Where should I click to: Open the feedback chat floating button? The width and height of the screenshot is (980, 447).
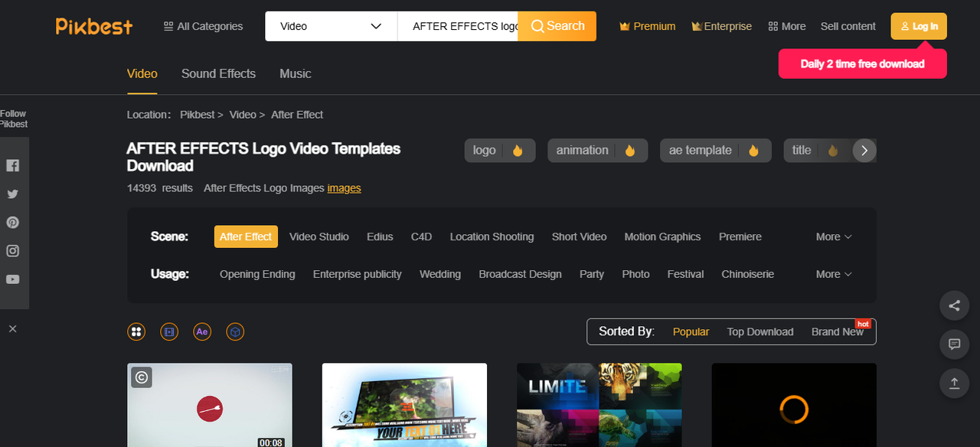[954, 344]
